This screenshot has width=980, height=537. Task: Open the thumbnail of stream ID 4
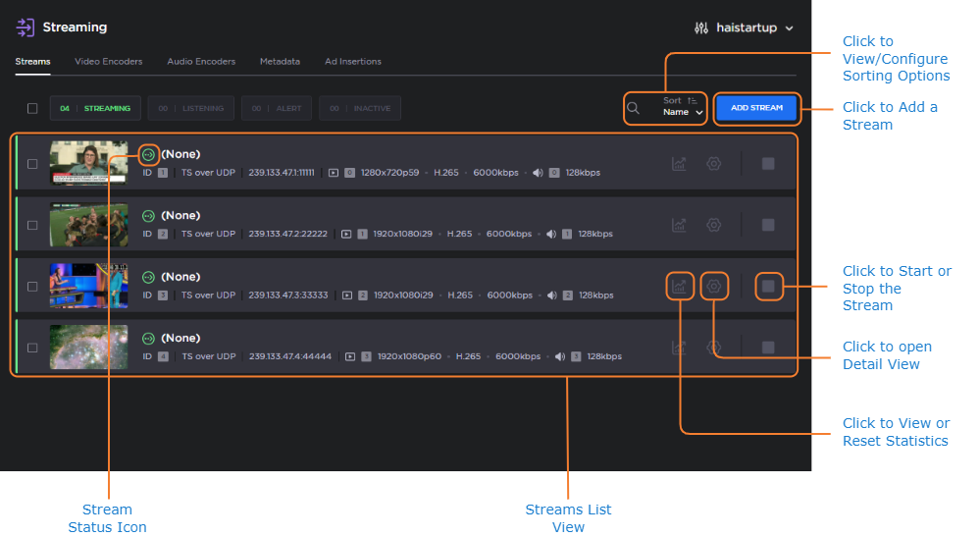(89, 348)
